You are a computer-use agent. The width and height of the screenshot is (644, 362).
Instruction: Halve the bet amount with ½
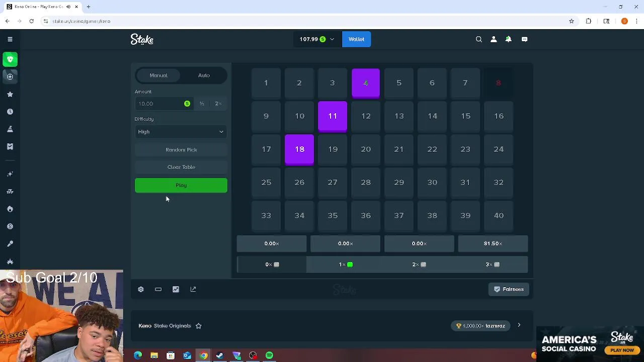coord(202,104)
